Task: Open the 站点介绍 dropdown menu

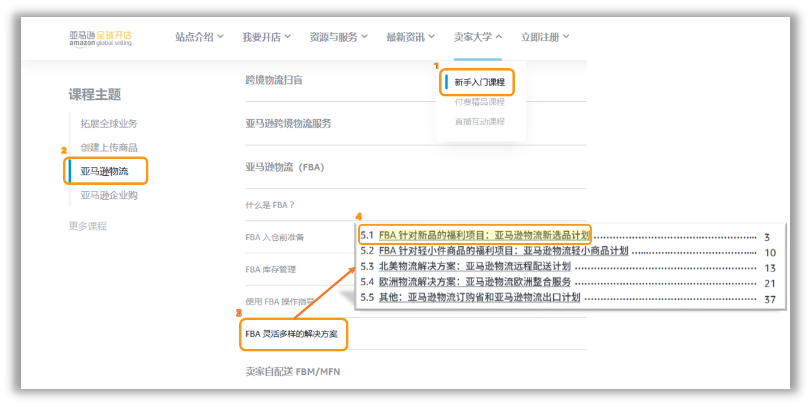Action: pos(199,37)
